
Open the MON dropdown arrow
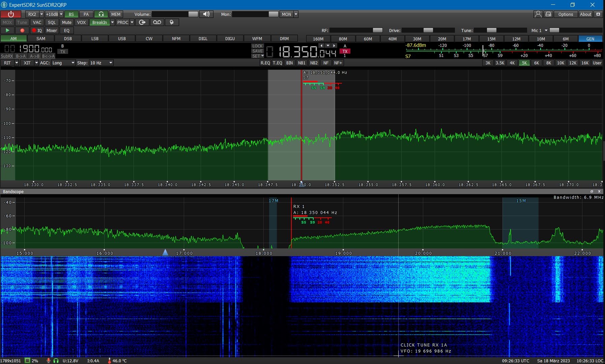[x=296, y=14]
